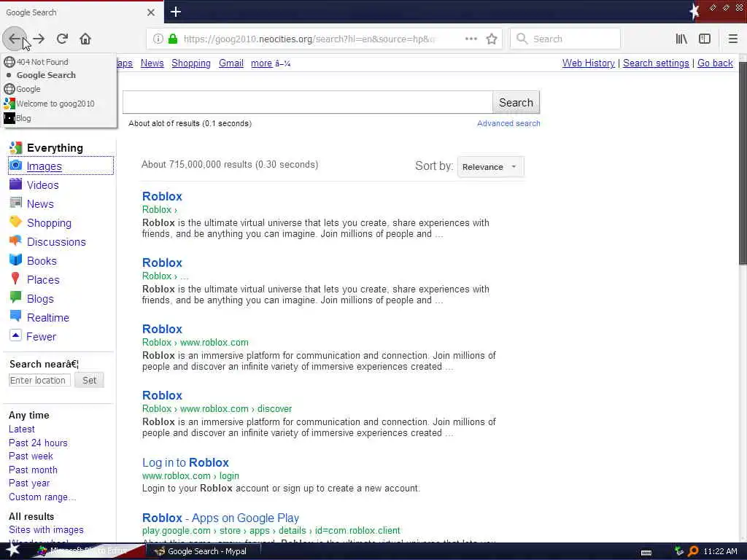Close the Google Search tab
Screen dimensions: 747x560
(x=151, y=12)
